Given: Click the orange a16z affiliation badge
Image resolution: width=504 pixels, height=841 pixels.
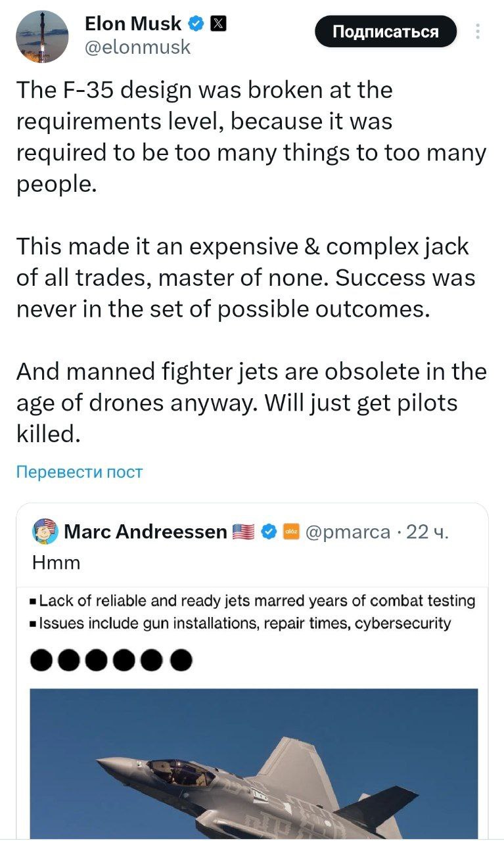Looking at the screenshot, I should (290, 532).
